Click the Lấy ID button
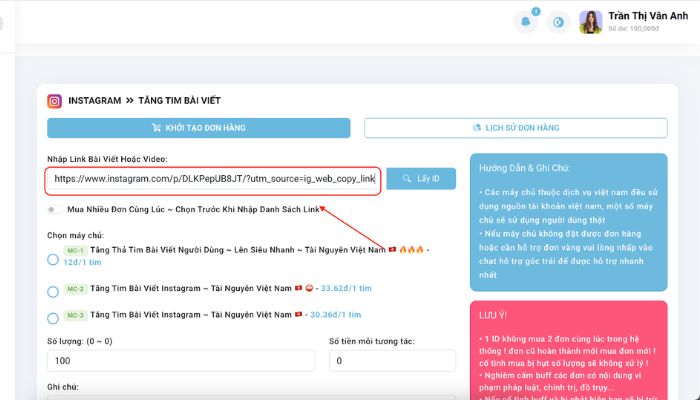This screenshot has height=400, width=700. pyautogui.click(x=421, y=179)
